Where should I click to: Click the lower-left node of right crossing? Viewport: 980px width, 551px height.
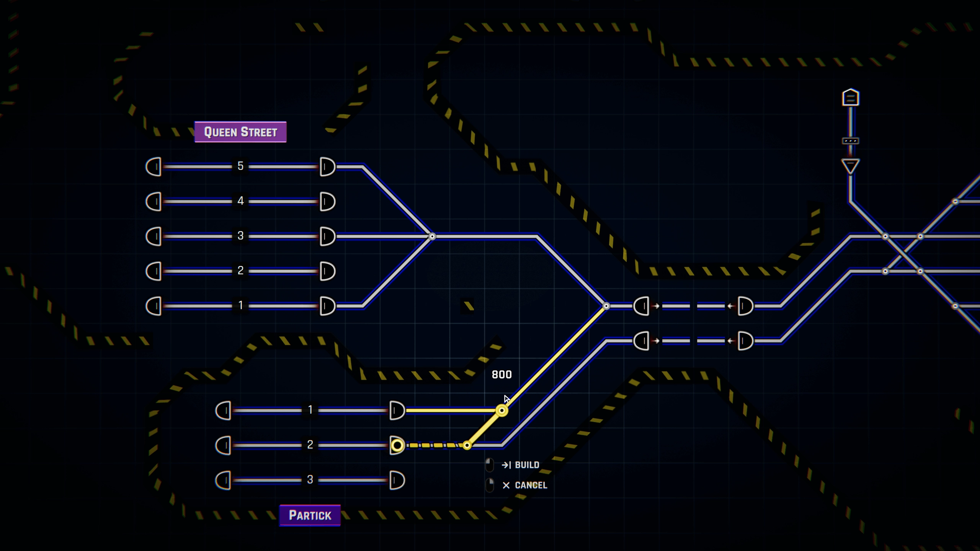[x=885, y=271]
